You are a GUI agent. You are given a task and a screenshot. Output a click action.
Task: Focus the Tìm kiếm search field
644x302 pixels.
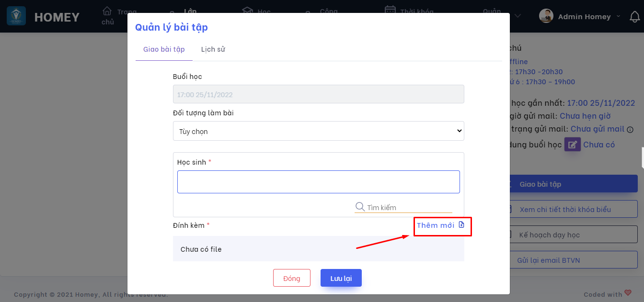pyautogui.click(x=408, y=208)
